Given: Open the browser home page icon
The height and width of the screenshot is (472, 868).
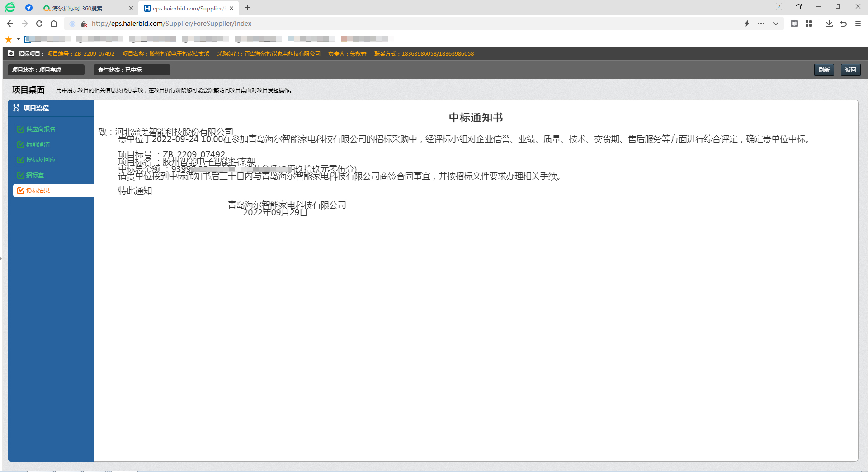Looking at the screenshot, I should click(54, 24).
